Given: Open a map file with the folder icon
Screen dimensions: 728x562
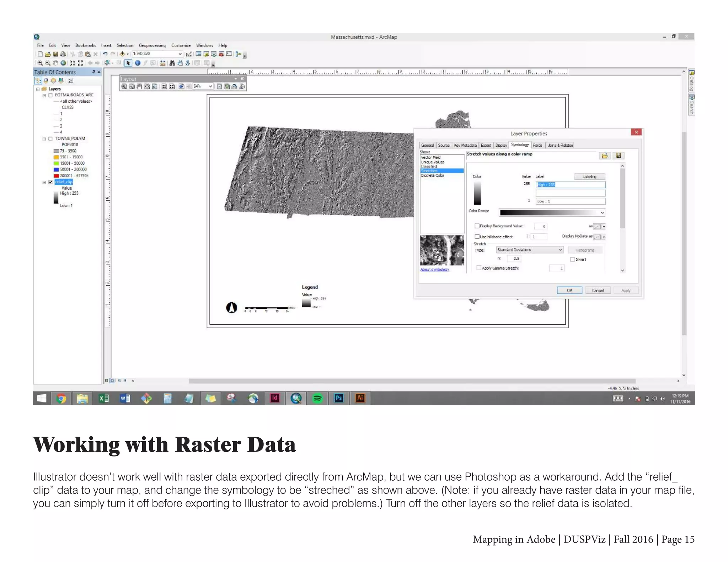Looking at the screenshot, I should 48,54.
